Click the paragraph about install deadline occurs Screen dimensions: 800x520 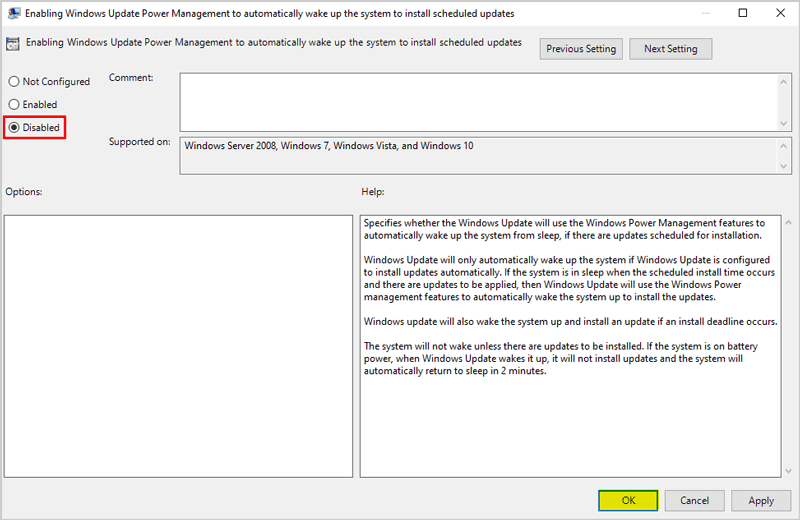point(570,321)
